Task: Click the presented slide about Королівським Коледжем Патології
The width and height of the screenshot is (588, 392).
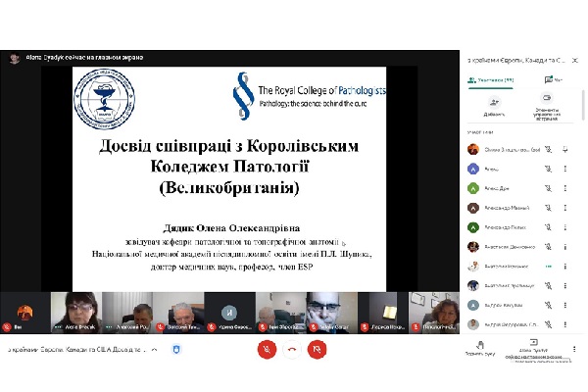Action: [x=229, y=179]
